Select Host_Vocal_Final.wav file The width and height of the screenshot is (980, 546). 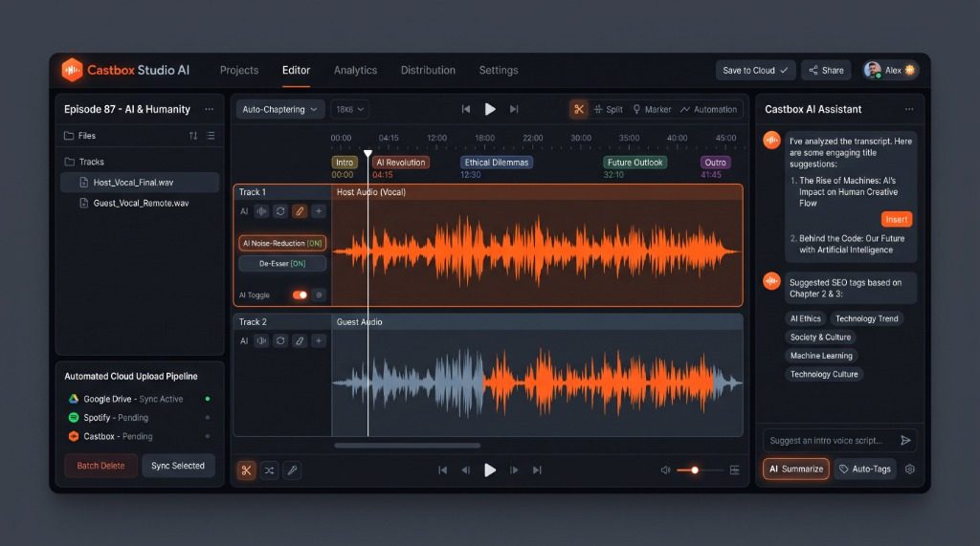(x=140, y=183)
